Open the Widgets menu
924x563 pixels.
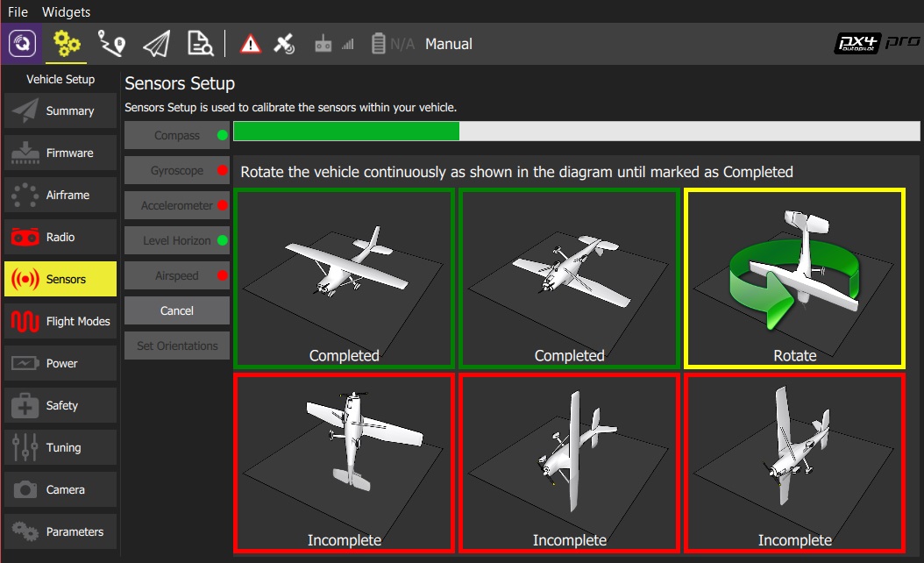tap(66, 11)
